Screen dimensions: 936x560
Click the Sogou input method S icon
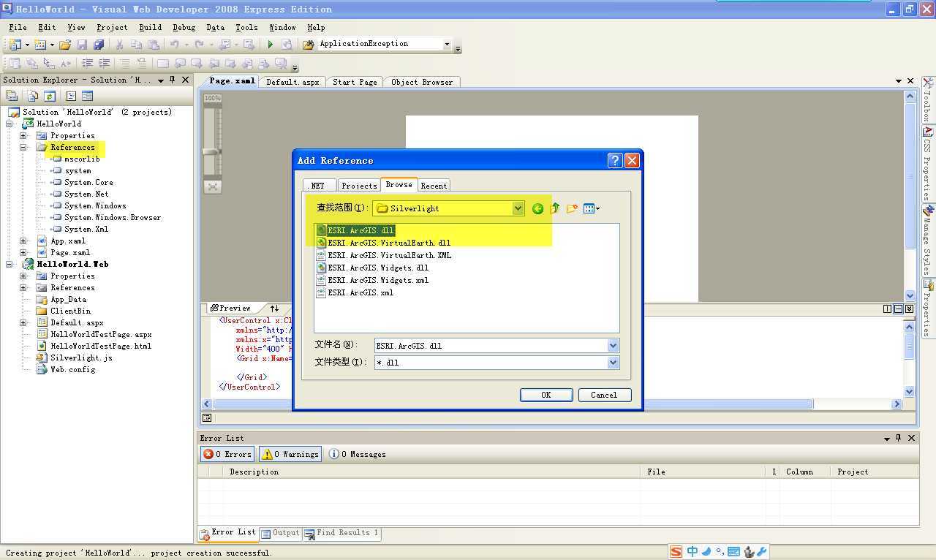(x=676, y=552)
